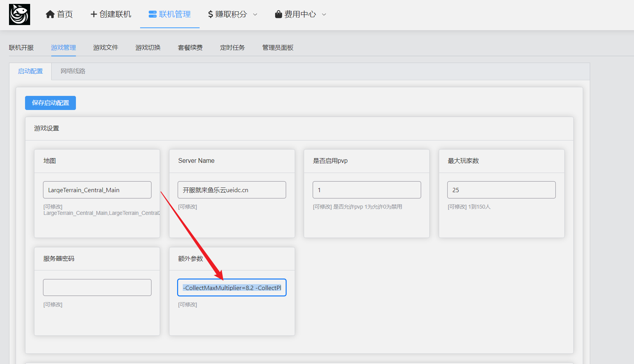Click the hint text 1到150人

pyautogui.click(x=479, y=207)
